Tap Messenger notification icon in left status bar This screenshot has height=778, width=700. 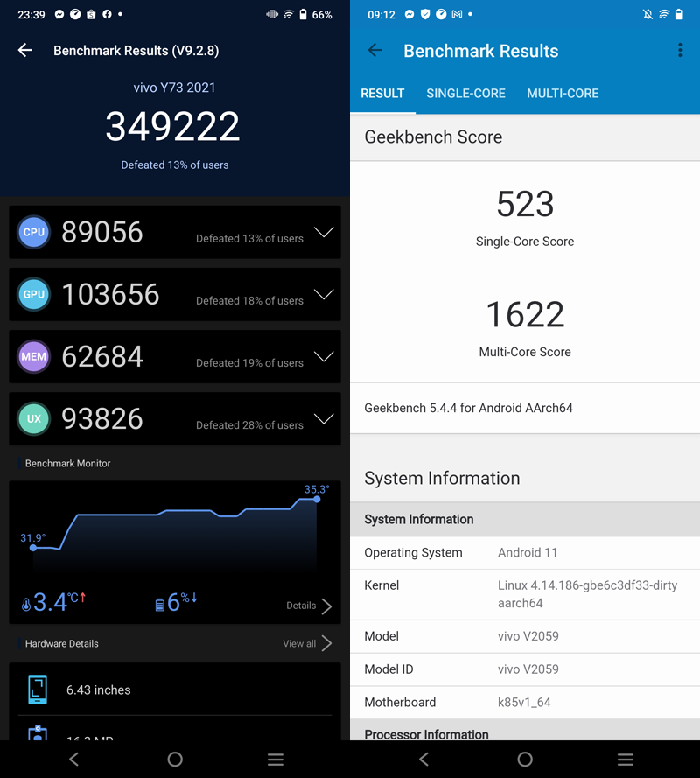[59, 14]
